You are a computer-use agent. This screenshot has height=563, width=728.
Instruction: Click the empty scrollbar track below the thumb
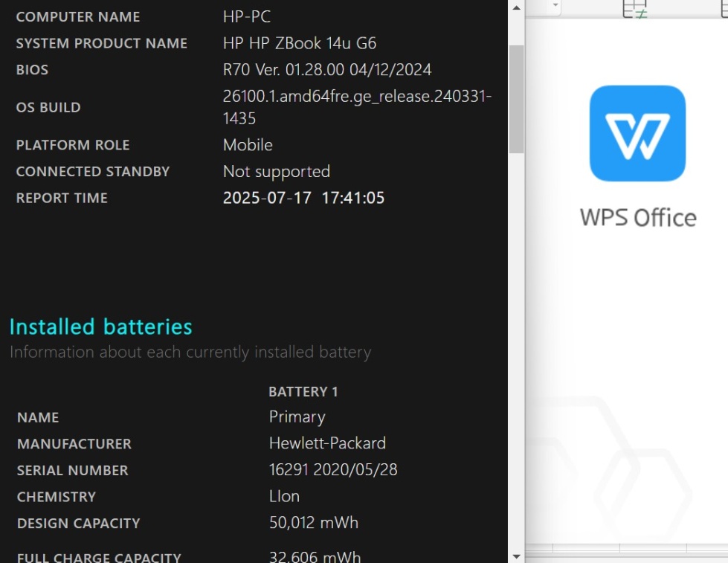point(516,351)
